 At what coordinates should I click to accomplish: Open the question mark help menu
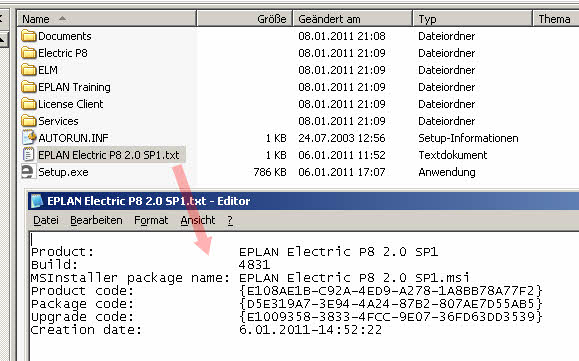click(230, 220)
